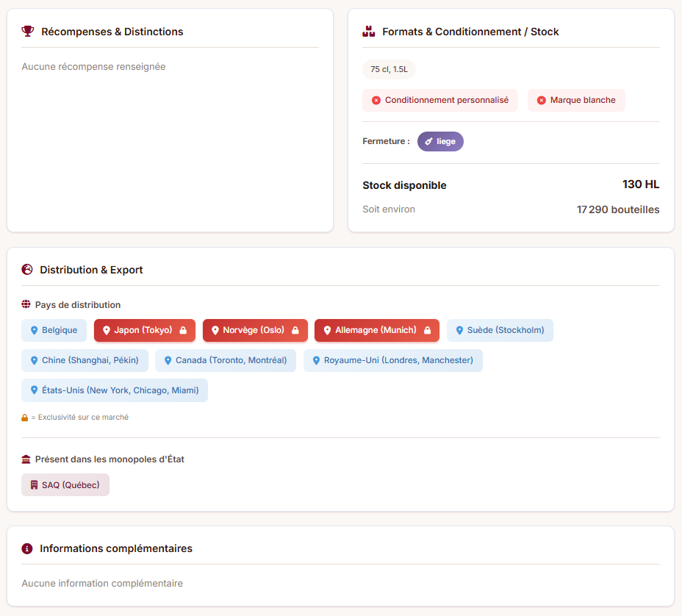Select the Belgique distribution tag
The height and width of the screenshot is (616, 682).
(54, 331)
